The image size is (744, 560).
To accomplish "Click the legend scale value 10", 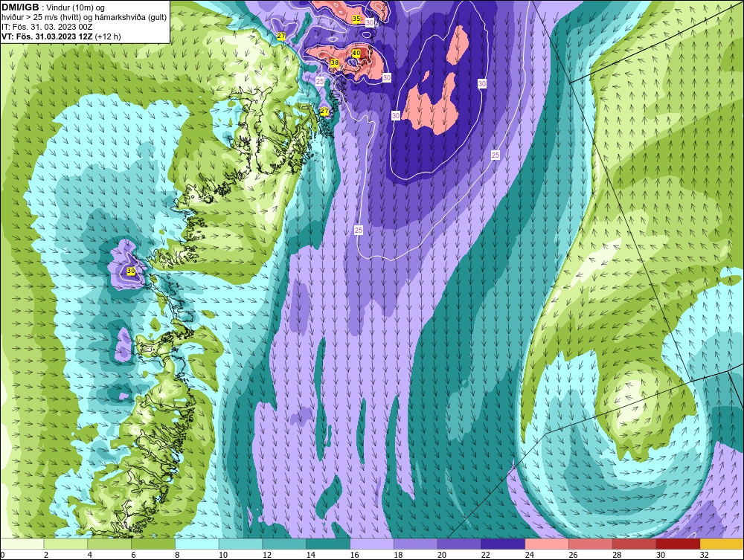I will (223, 555).
